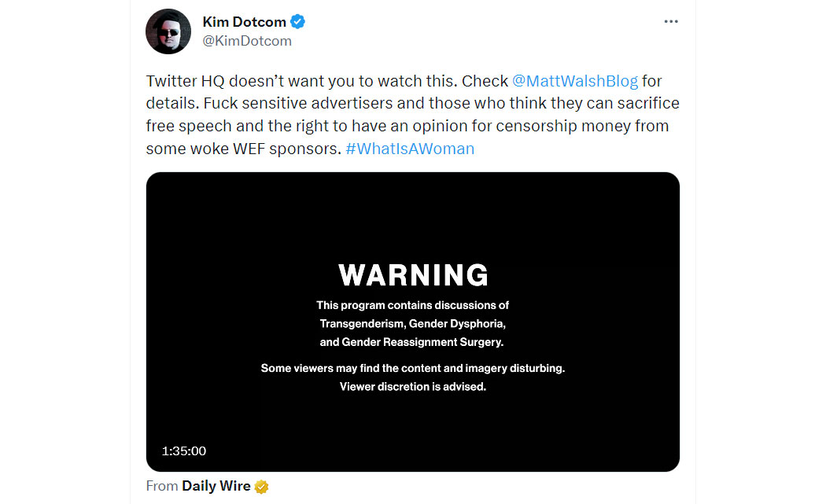Screen dimensions: 826x504
Task: Click the 'Viewer discretion is advised.' line
Action: [413, 387]
